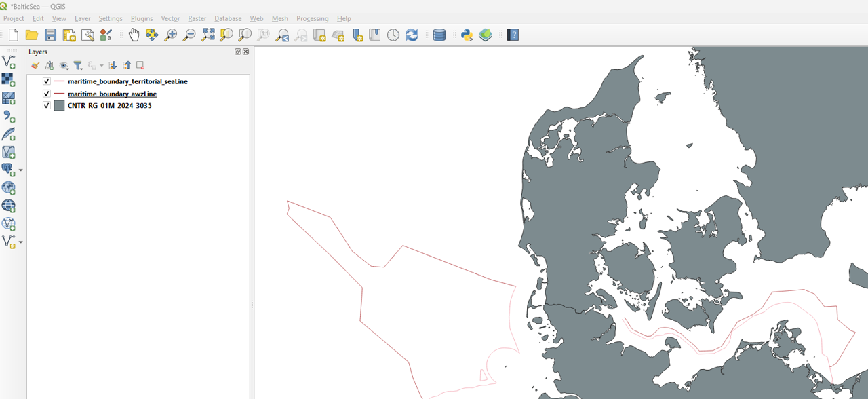Image resolution: width=868 pixels, height=399 pixels.
Task: Toggle visibility of CNTR_RG_01M_2024_3035 layer
Action: [47, 106]
